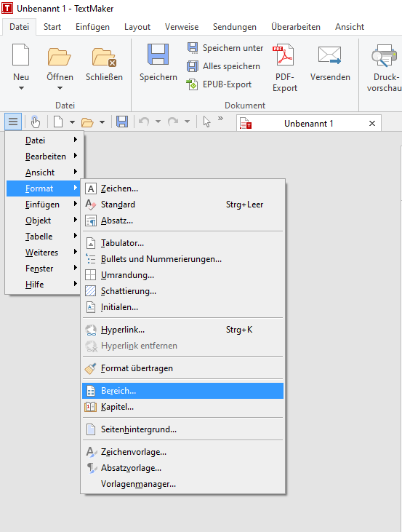Viewport: 402px width, 532px height.
Task: Expand the Neu button dropdown arrow
Action: [x=21, y=88]
